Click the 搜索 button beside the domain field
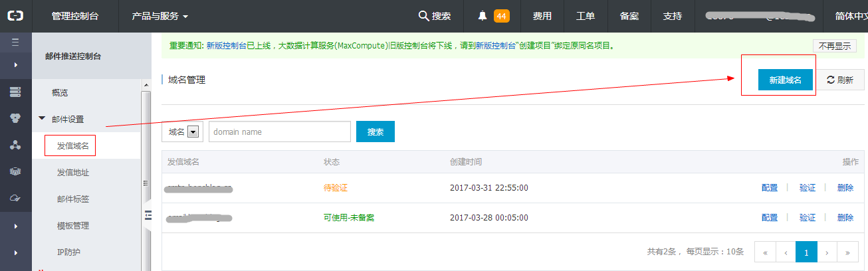This screenshot has height=271, width=868. point(376,132)
